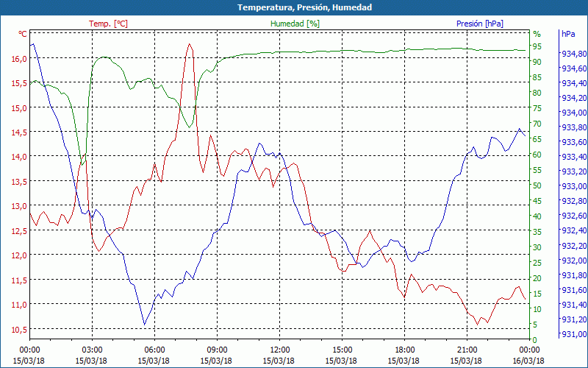Click the 933,60 pressure axis value
The image size is (588, 368).
(x=574, y=142)
